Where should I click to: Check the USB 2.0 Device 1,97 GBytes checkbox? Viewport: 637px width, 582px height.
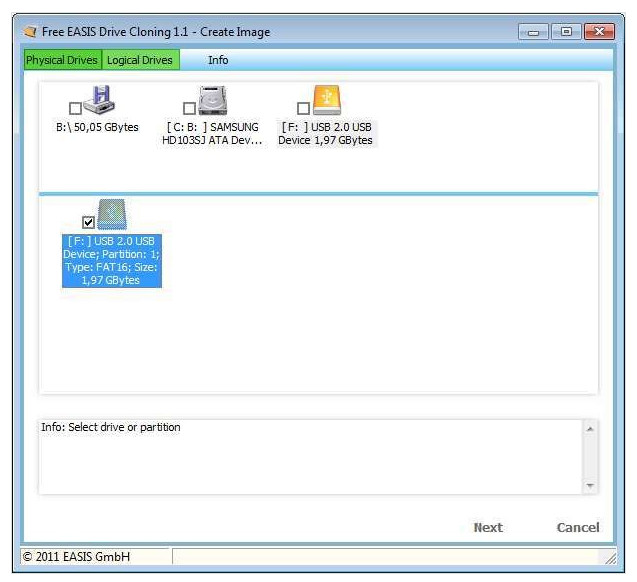click(x=303, y=108)
